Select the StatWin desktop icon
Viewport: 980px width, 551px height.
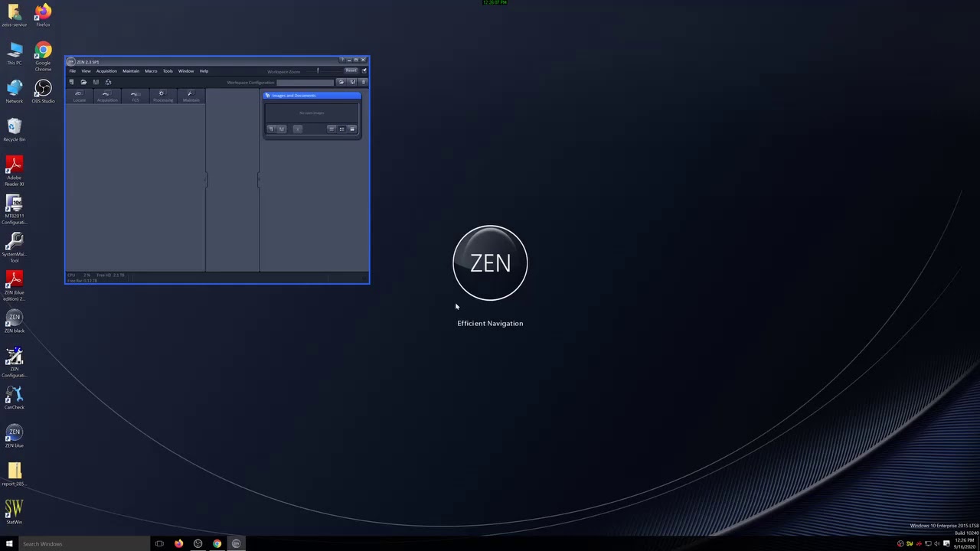[x=15, y=513]
